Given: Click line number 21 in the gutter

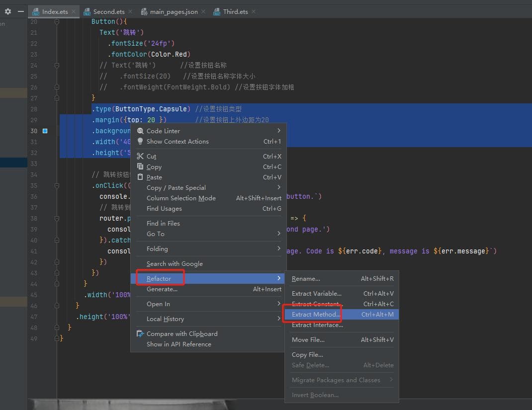Looking at the screenshot, I should pos(34,33).
